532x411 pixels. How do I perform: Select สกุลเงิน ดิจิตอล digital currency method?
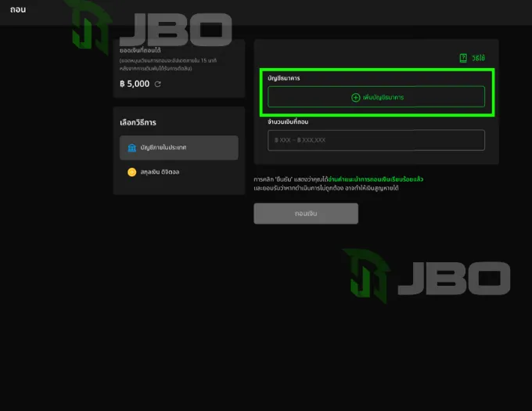pos(179,172)
